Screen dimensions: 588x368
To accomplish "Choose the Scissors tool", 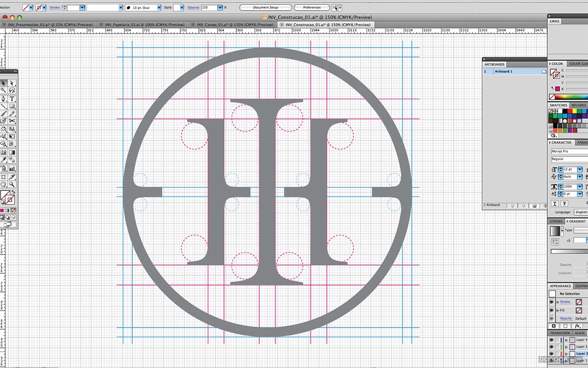I will click(x=12, y=121).
